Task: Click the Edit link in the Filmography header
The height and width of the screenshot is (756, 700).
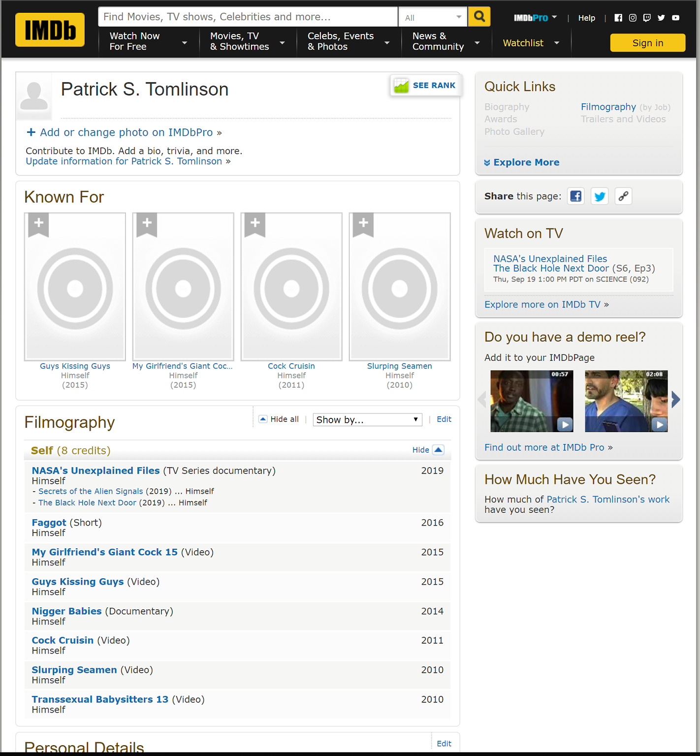Action: (x=444, y=419)
